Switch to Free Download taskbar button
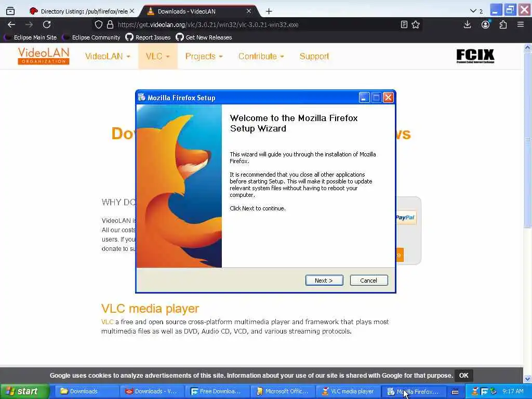The height and width of the screenshot is (399, 532). click(217, 391)
